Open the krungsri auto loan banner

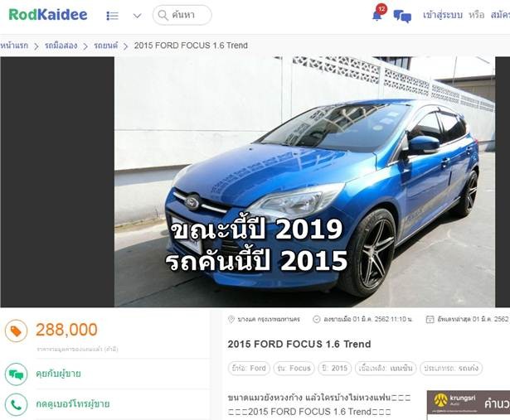[469, 402]
